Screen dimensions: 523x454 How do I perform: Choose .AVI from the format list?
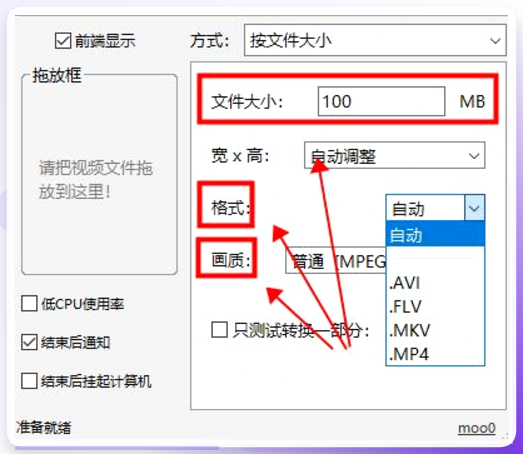[435, 283]
